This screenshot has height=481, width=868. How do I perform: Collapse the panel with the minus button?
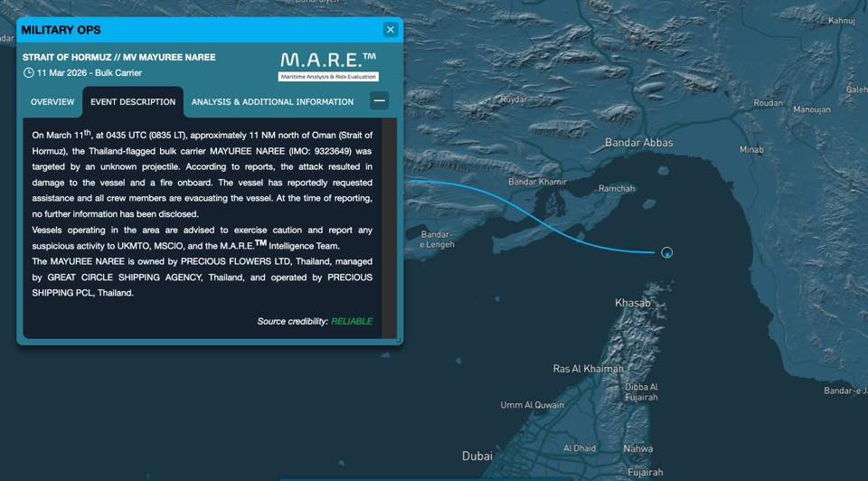[380, 101]
